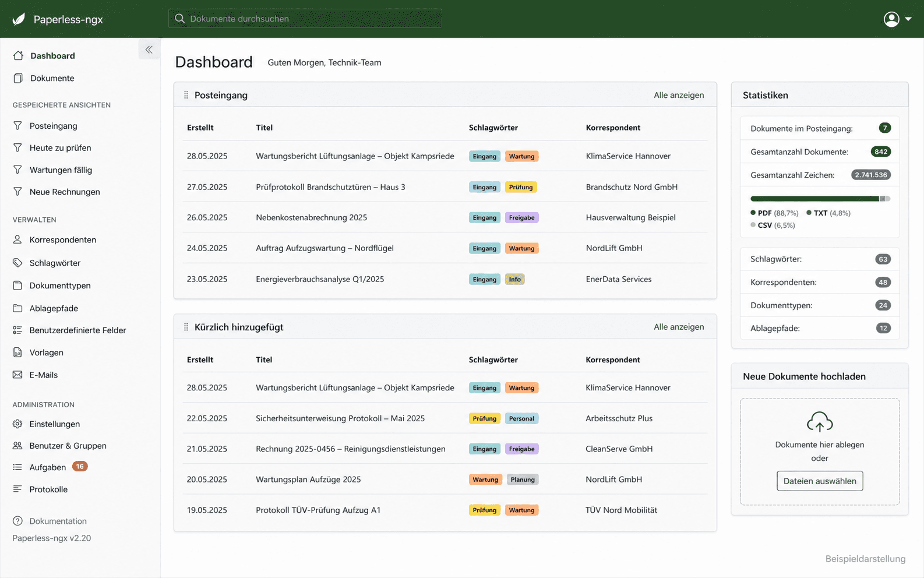Viewport: 924px width, 578px height.
Task: Click the E-Mails envelope icon
Action: 17,375
